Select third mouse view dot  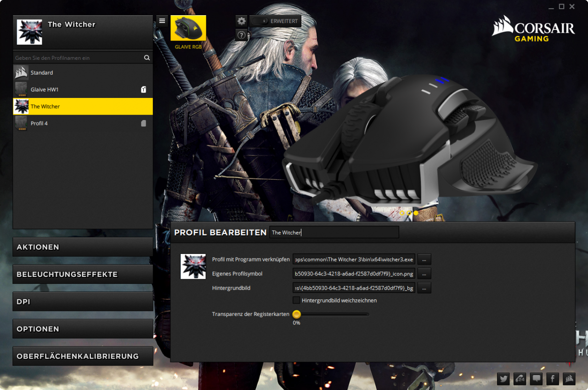point(416,213)
